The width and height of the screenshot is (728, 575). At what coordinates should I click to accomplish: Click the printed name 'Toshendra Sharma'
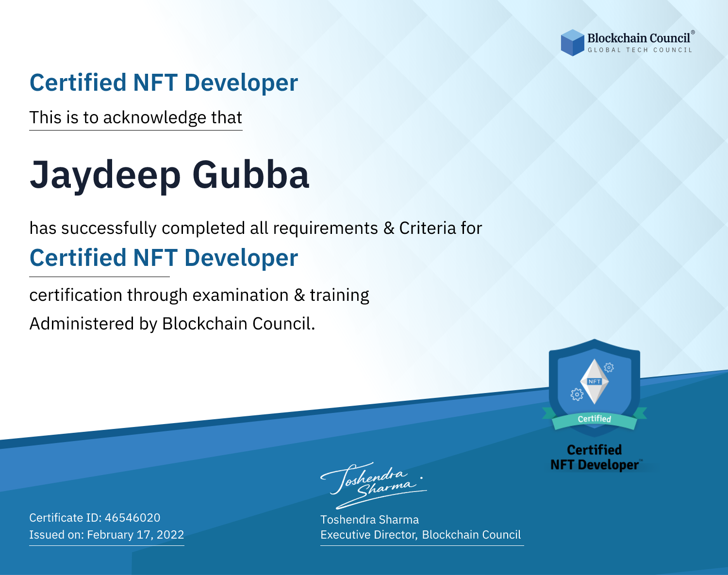[369, 520]
